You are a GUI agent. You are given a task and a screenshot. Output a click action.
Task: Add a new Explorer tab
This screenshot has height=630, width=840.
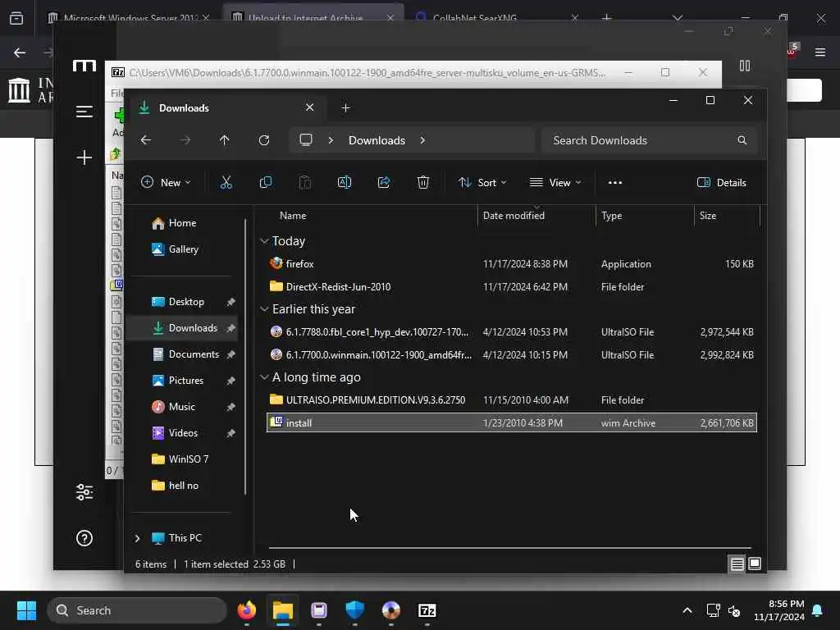click(345, 108)
